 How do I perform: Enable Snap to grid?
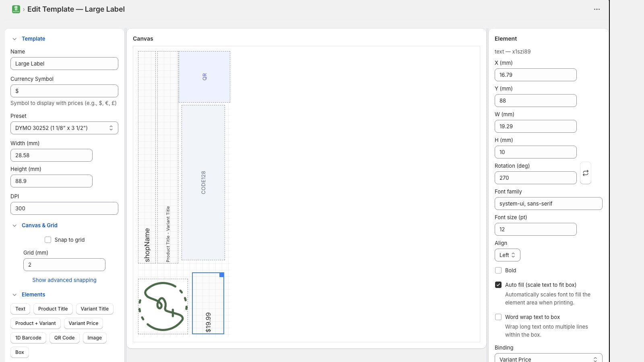coord(48,239)
